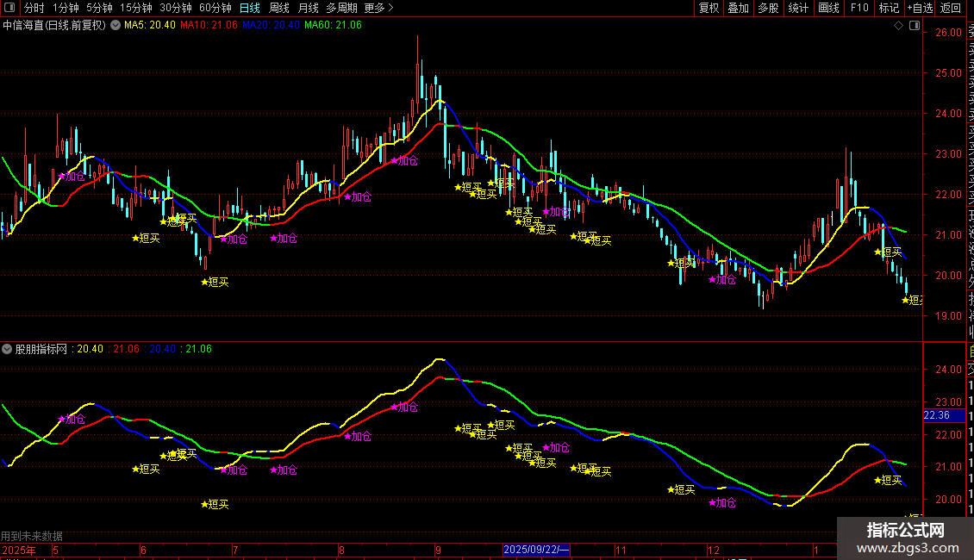Open the draw line (画线) tool

point(828,8)
